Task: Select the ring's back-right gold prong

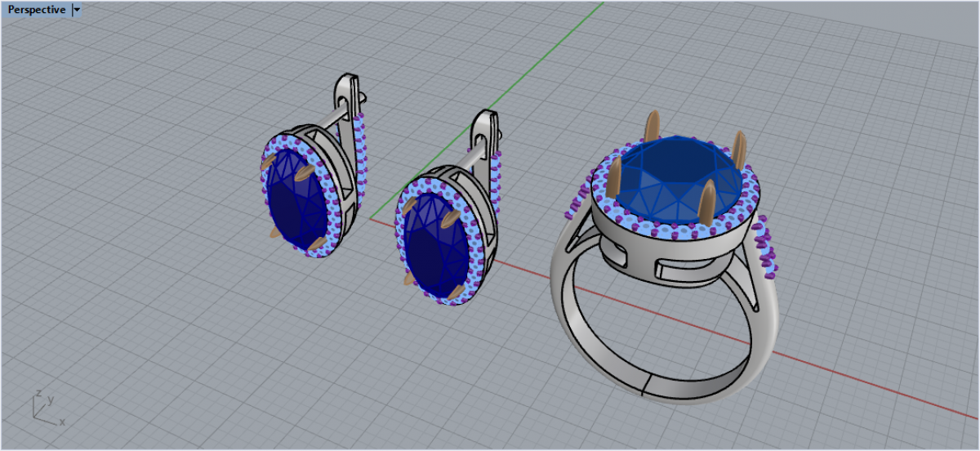Action: [740, 150]
